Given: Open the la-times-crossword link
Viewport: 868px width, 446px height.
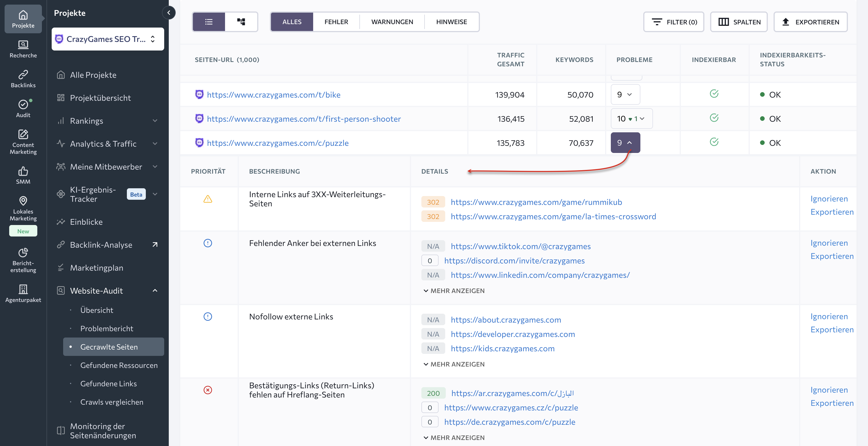Looking at the screenshot, I should (553, 216).
